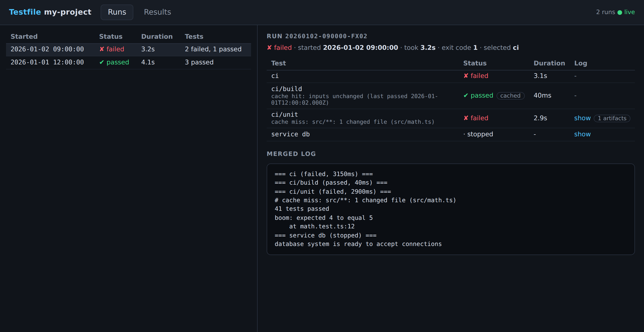Click the RUN 20260102-090000-FX02 heading
The width and height of the screenshot is (644, 332).
[317, 36]
